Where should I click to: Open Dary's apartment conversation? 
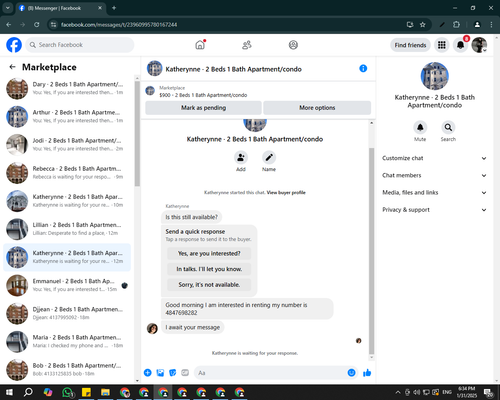point(67,88)
